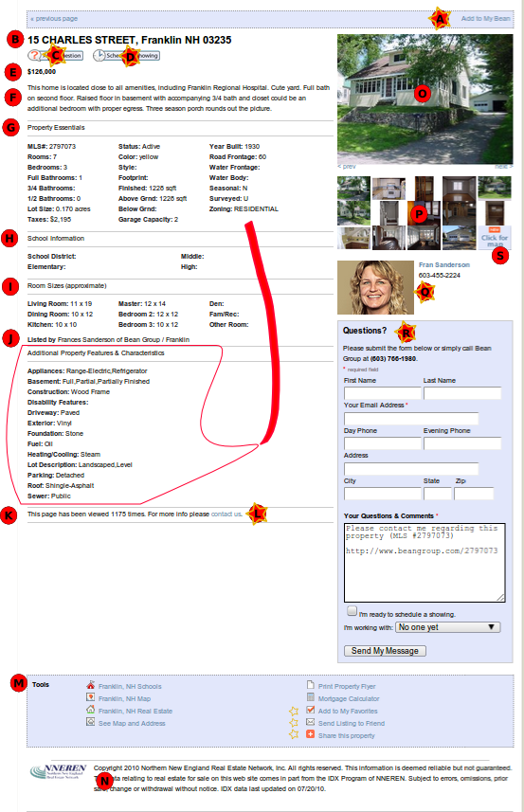The image size is (524, 812).
Task: Click the Mortgage Calculator icon
Action: 310,697
